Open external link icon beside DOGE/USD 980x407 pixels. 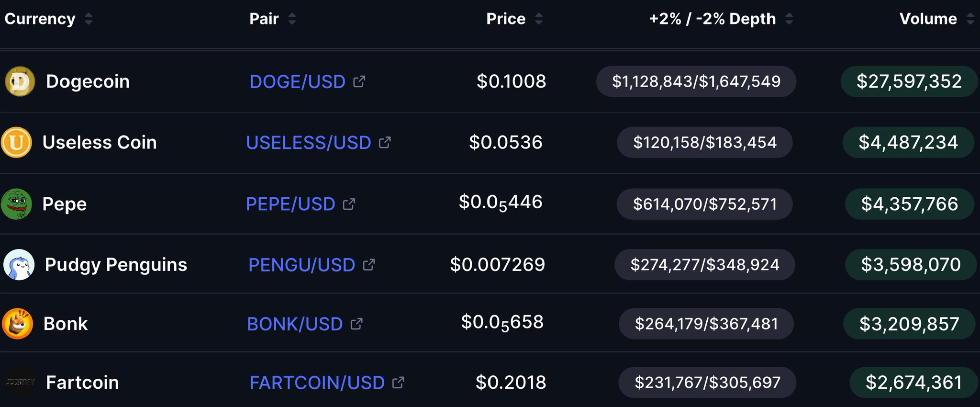(x=359, y=82)
